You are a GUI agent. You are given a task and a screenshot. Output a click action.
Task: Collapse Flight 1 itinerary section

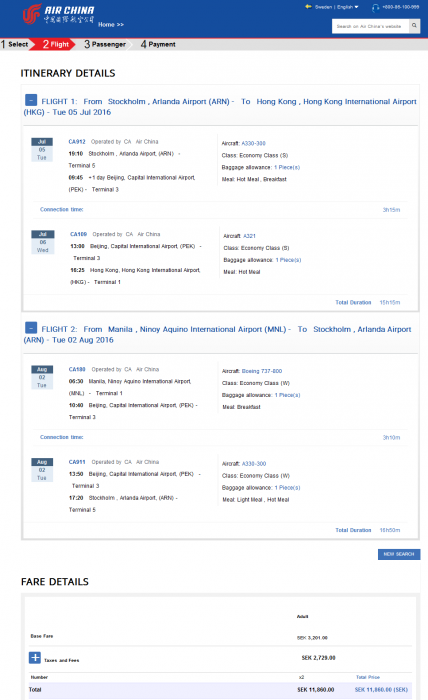point(31,100)
